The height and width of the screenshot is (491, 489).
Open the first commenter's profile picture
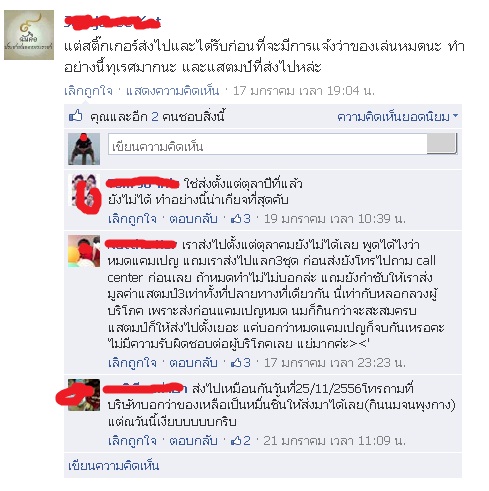point(84,190)
